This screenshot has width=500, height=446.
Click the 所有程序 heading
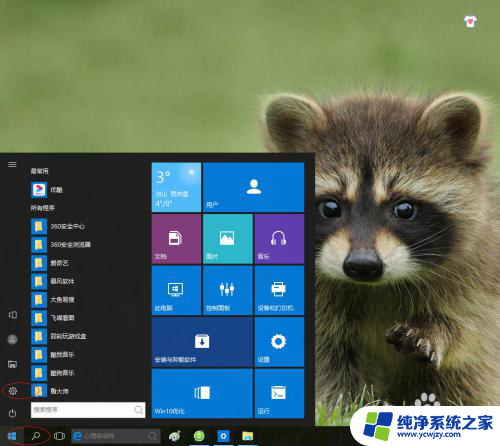point(43,208)
